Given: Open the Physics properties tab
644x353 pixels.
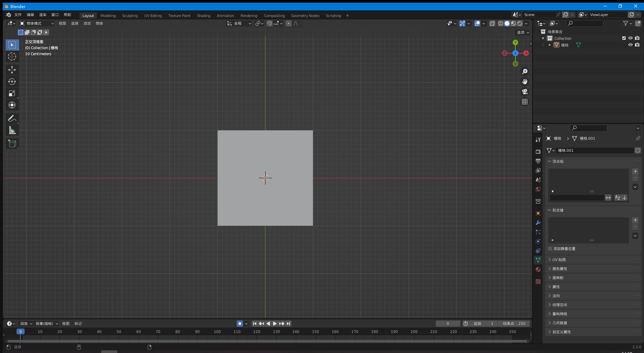Looking at the screenshot, I should coord(538,241).
